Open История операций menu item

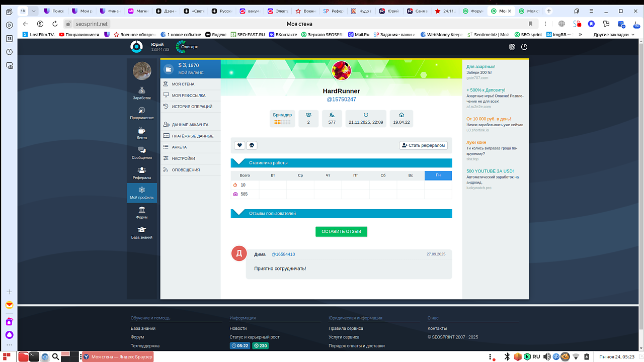192,107
